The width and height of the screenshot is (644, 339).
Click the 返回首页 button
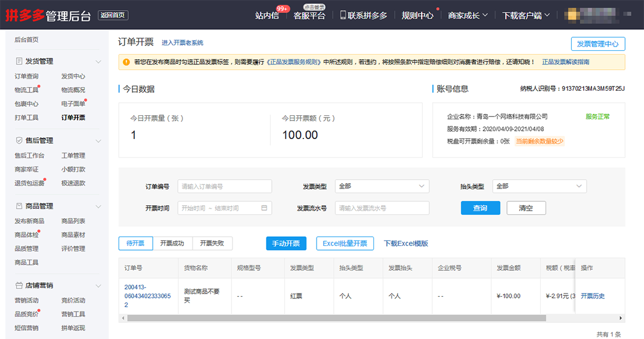click(113, 15)
